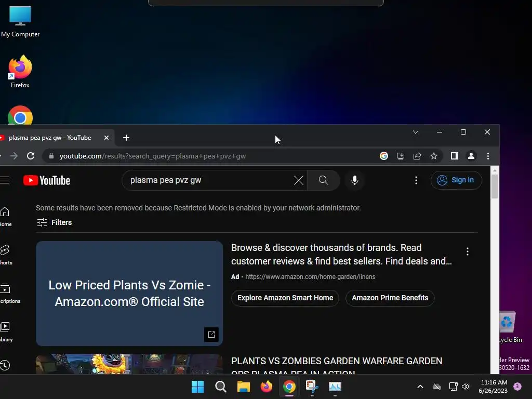Open Snipping Tool from the taskbar
The width and height of the screenshot is (532, 399).
point(312,387)
